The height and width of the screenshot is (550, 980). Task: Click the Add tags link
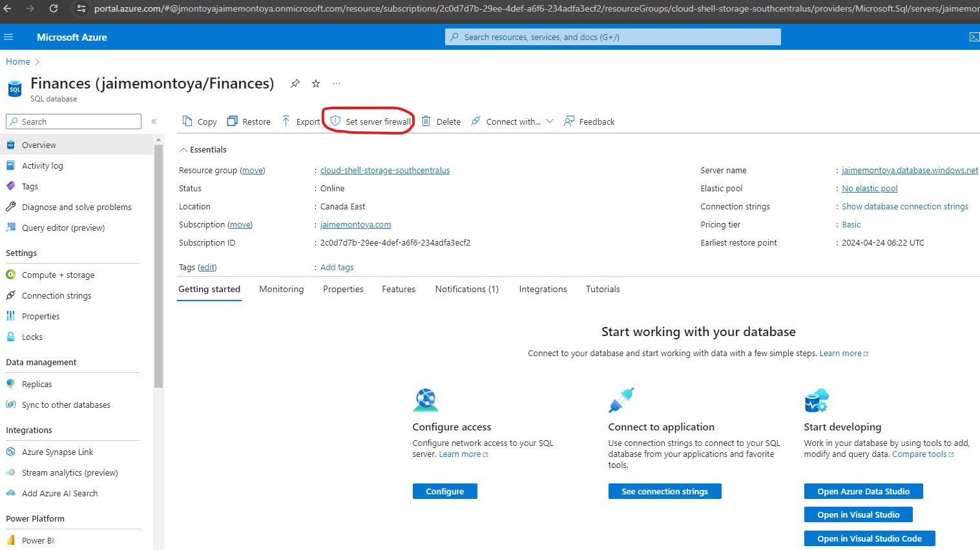point(337,267)
